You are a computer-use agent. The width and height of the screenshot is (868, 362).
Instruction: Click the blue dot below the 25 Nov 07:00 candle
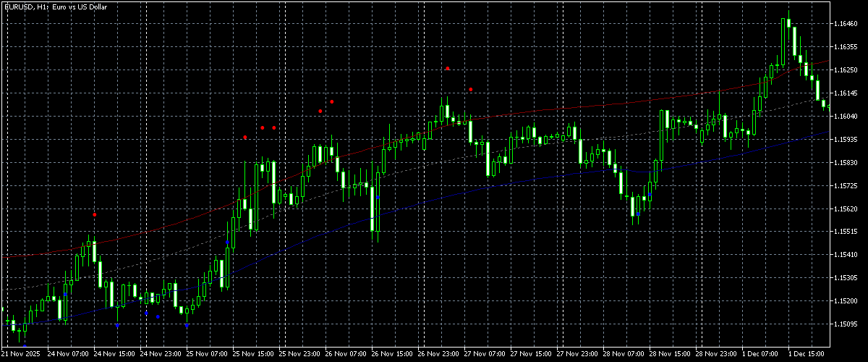[187, 326]
